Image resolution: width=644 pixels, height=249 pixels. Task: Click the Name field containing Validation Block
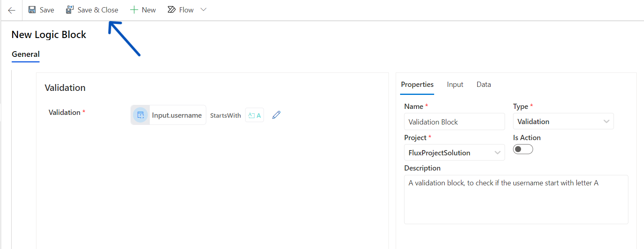(454, 122)
